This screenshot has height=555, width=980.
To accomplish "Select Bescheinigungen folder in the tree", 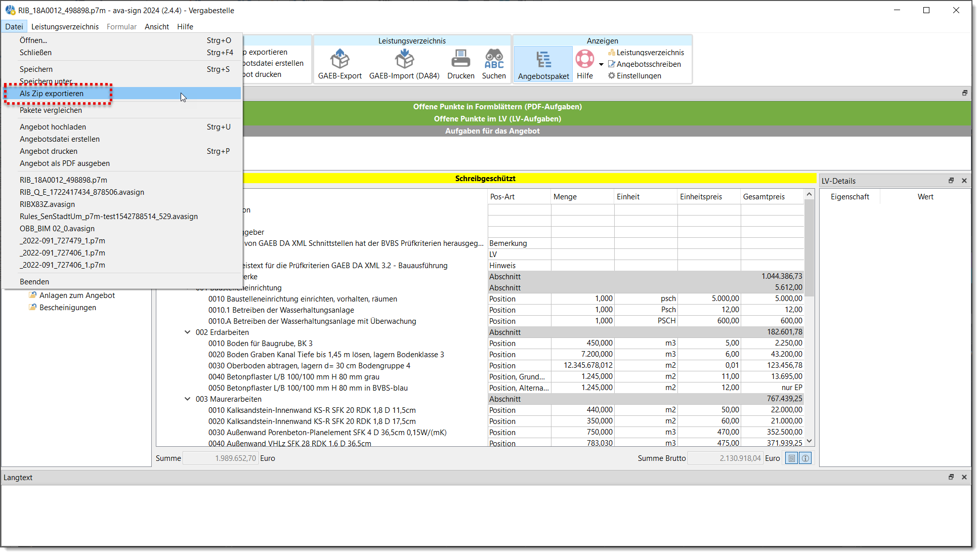I will coord(68,308).
